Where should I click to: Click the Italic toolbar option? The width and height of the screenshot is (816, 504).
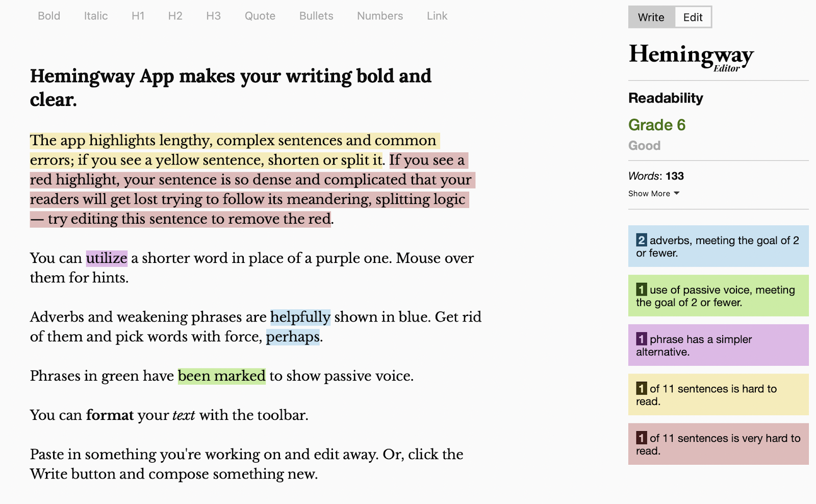(x=96, y=16)
